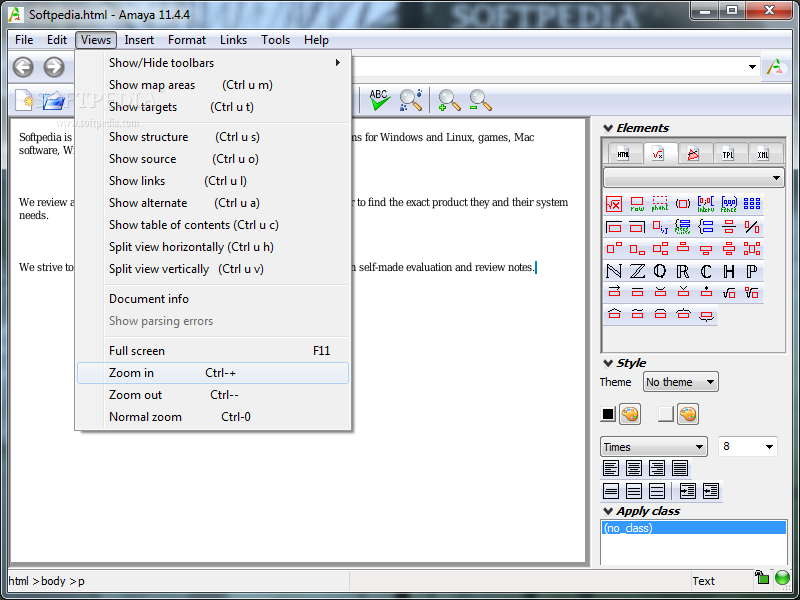Collapse the Elements panel
Screen dimensions: 800x600
(608, 128)
